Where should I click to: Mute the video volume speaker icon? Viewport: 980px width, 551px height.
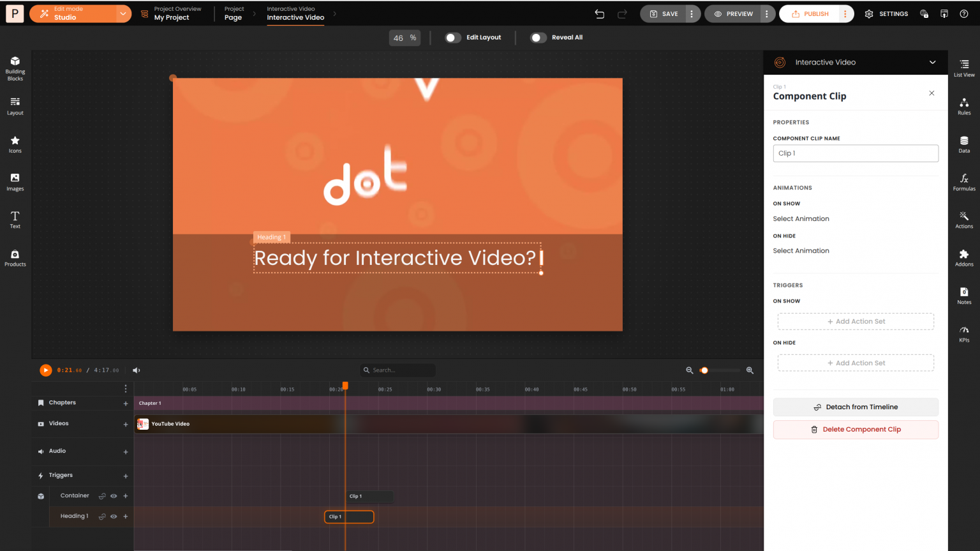pyautogui.click(x=137, y=370)
